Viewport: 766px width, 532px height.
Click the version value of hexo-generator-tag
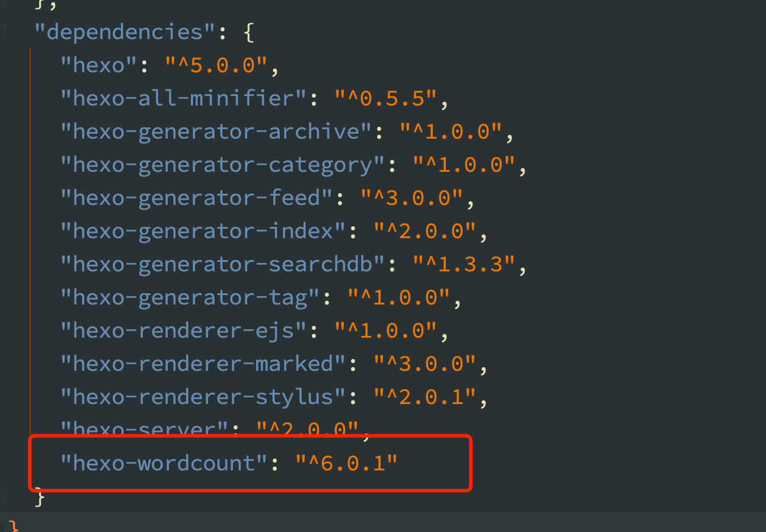tap(400, 297)
